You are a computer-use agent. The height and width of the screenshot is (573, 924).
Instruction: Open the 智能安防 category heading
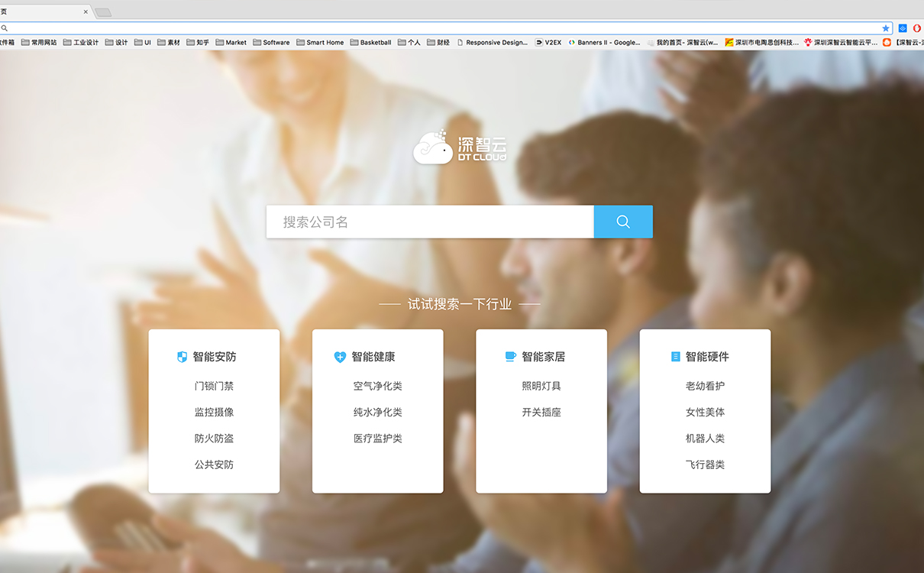coord(215,357)
